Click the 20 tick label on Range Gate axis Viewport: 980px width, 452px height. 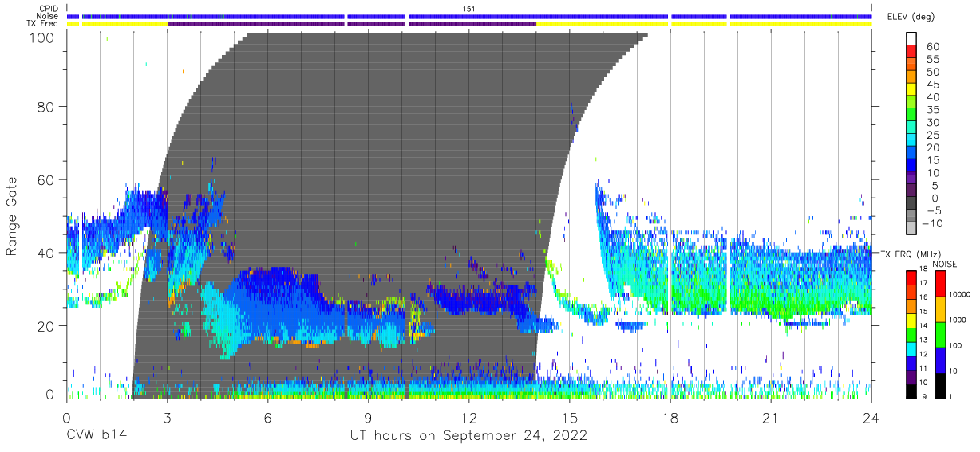45,326
